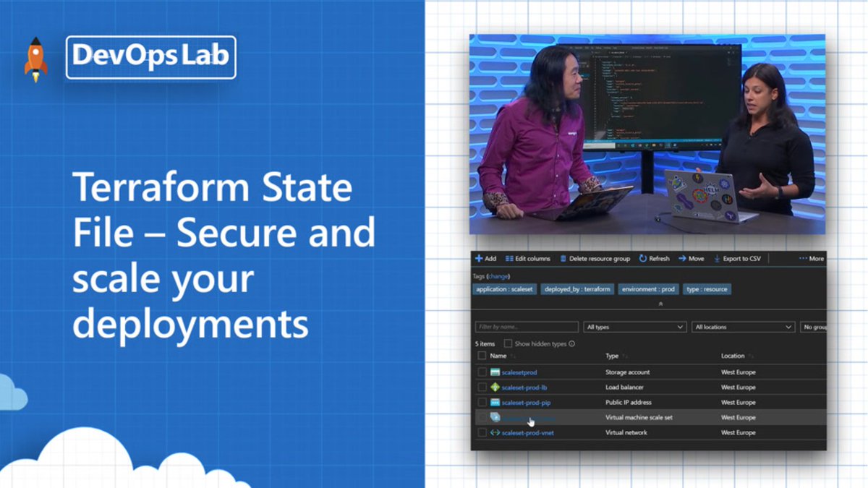
Task: Open the scaleset-prod-lb resource link
Action: (524, 388)
